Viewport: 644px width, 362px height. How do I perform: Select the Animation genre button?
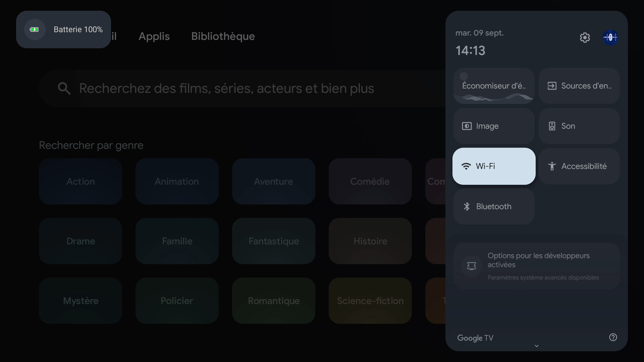click(177, 181)
